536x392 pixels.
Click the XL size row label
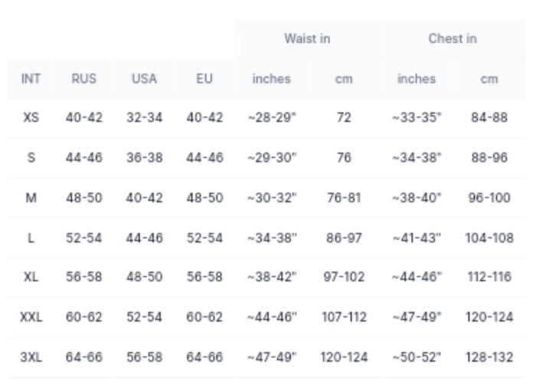(x=31, y=277)
